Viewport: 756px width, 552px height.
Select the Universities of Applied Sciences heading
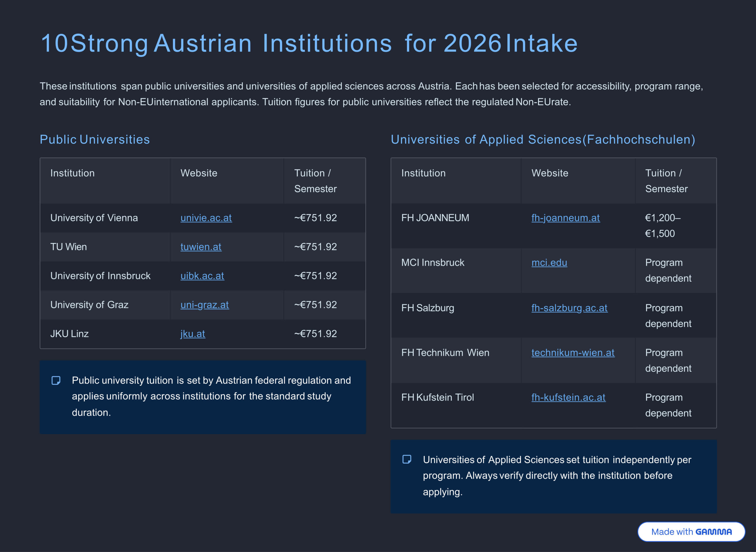[x=543, y=140]
